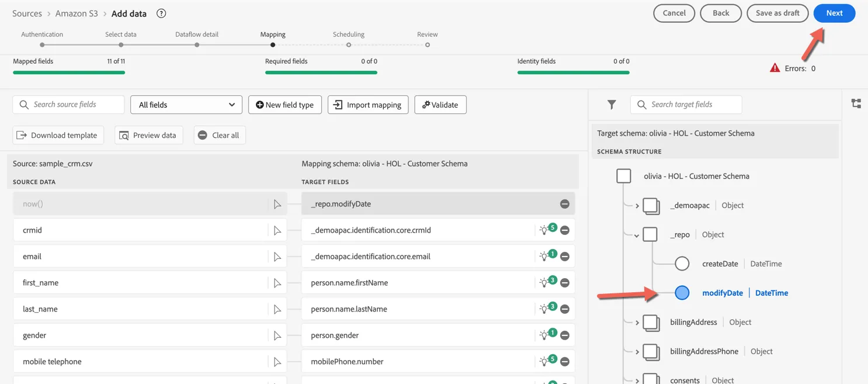Expand the consents object node

pyautogui.click(x=637, y=380)
